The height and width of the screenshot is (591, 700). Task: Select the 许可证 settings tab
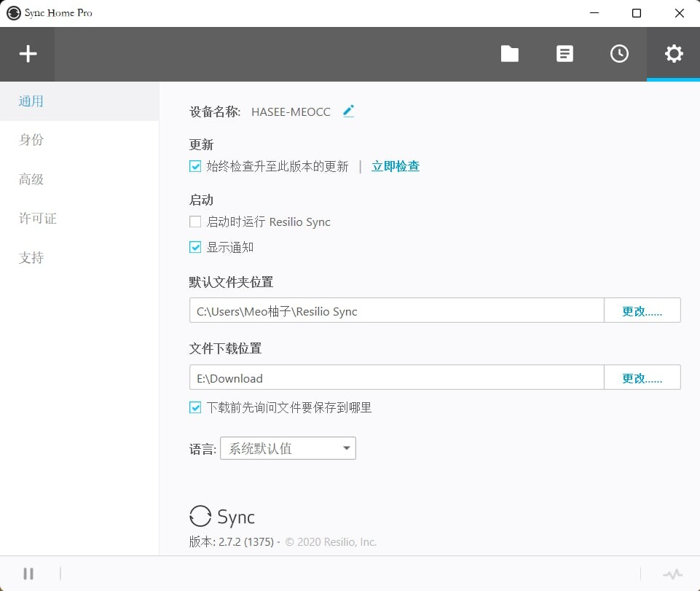coord(79,219)
